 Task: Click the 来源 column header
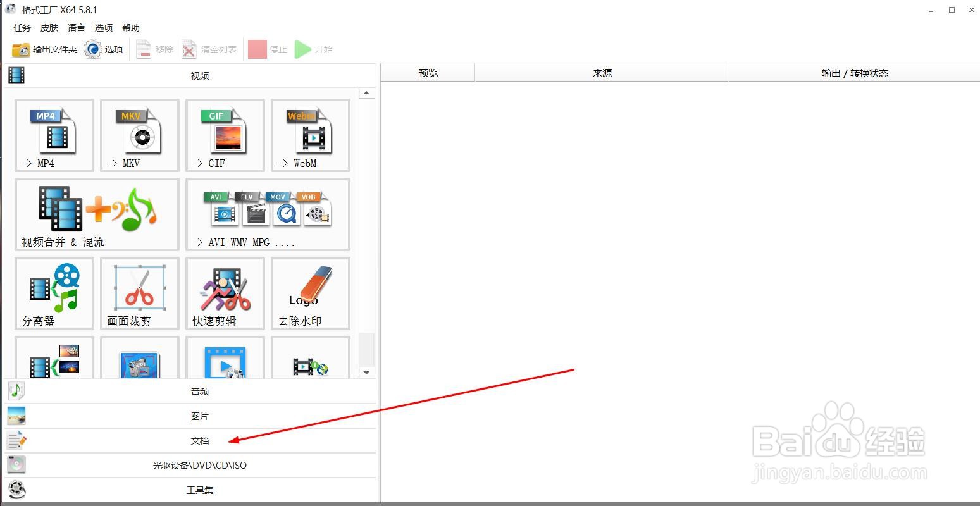coord(602,73)
